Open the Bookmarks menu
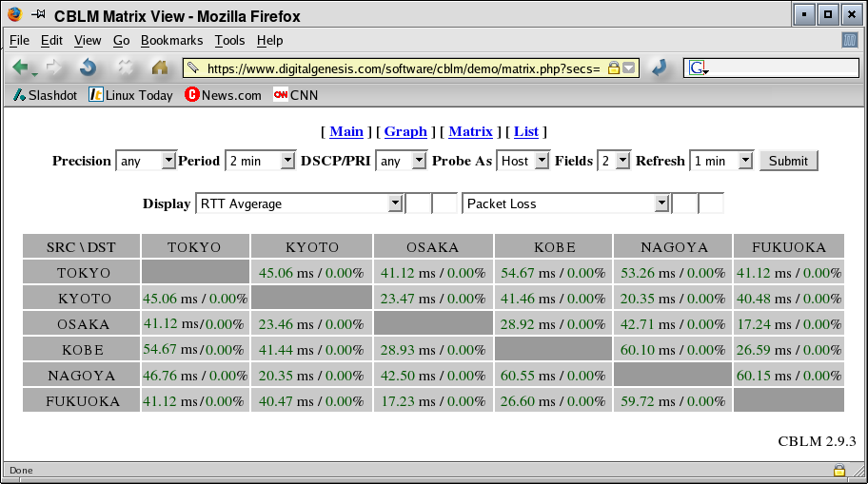 pyautogui.click(x=171, y=41)
